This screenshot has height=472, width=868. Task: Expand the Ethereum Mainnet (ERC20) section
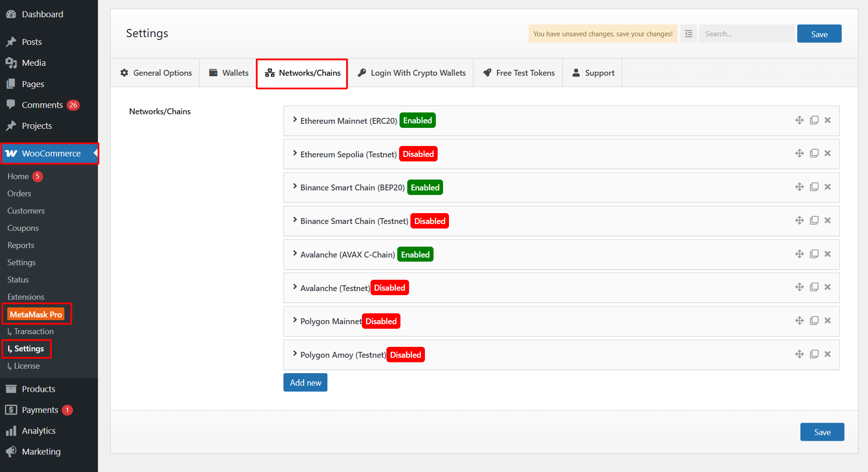point(295,120)
